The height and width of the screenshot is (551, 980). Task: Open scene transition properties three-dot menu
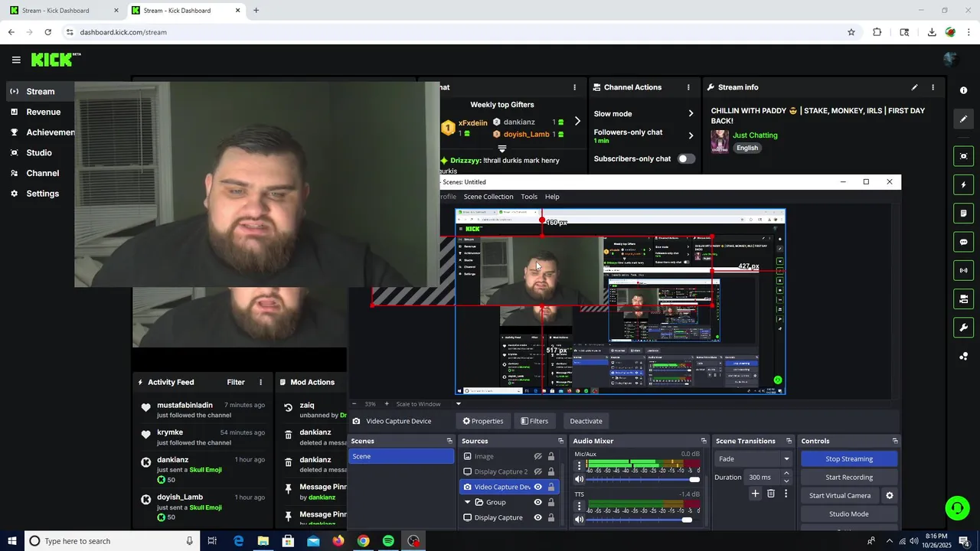pos(786,494)
